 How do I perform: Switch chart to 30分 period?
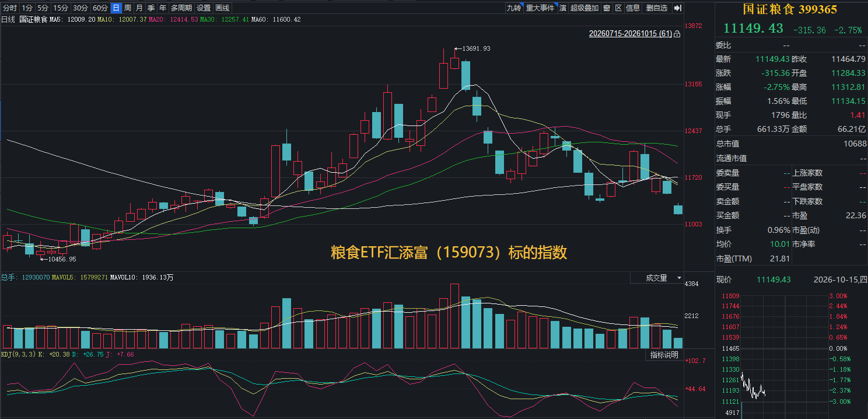tap(80, 8)
